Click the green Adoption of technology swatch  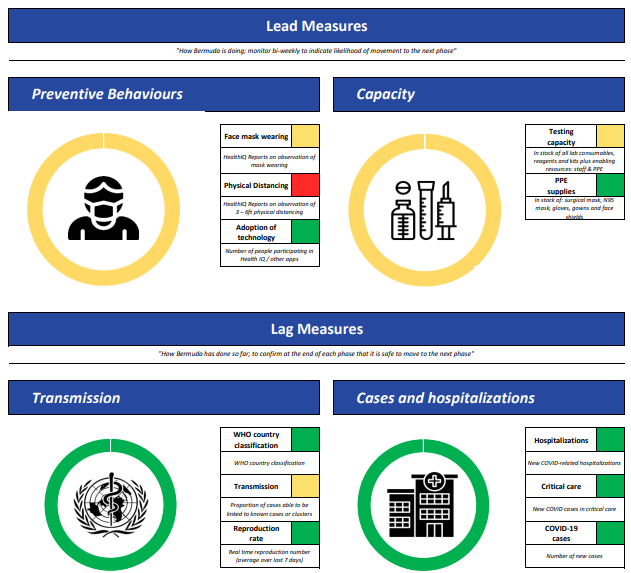pos(305,232)
